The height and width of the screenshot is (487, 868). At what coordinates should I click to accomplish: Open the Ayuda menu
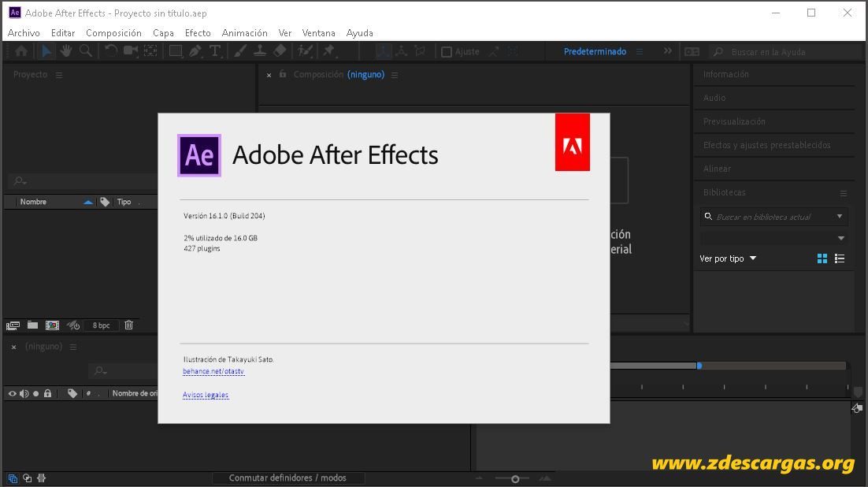pyautogui.click(x=359, y=32)
